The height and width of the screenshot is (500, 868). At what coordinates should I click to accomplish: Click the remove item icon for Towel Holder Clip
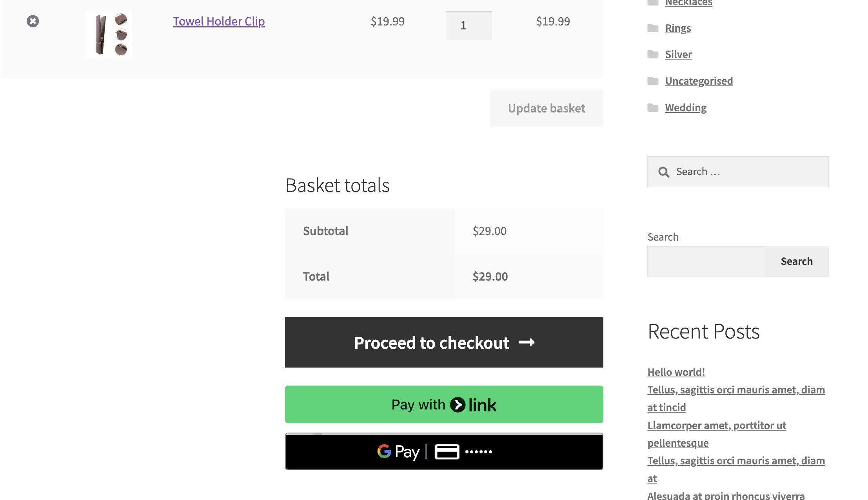pyautogui.click(x=32, y=21)
